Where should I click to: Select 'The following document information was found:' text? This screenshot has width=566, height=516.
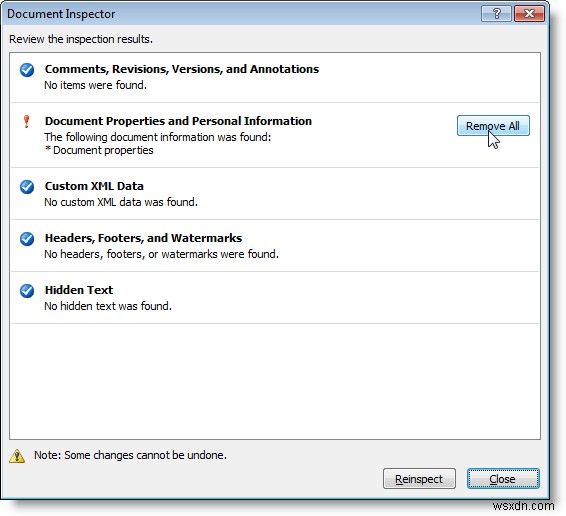[158, 137]
